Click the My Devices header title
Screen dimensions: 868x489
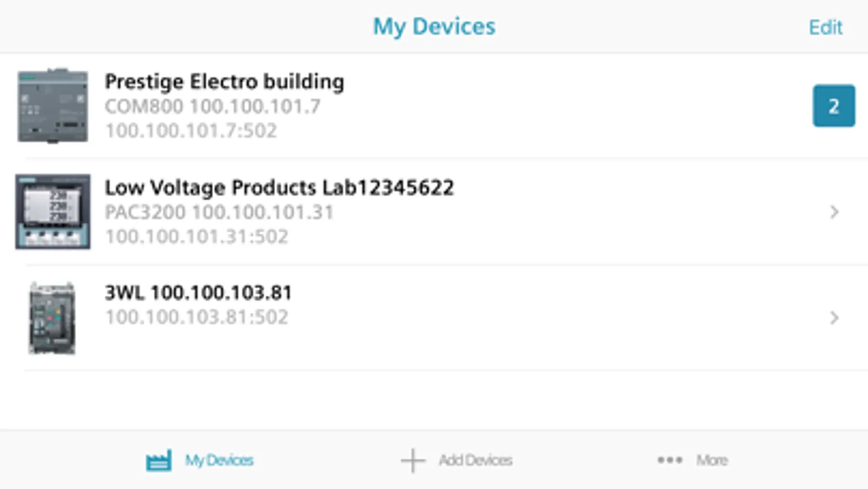coord(434,27)
